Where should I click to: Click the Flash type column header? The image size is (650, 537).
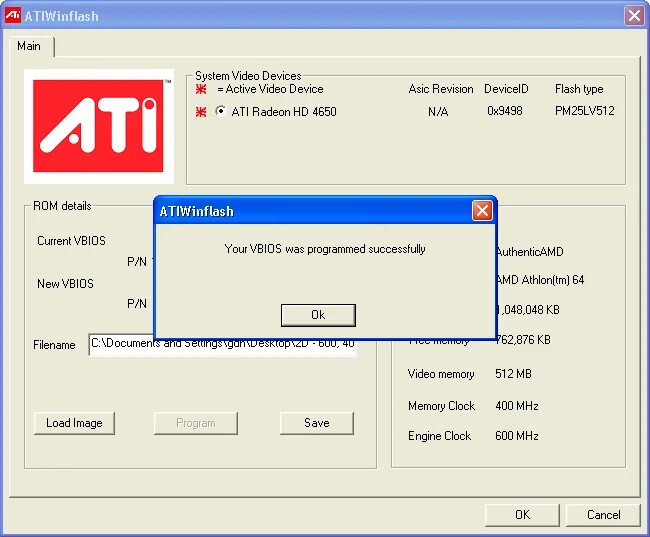[x=579, y=89]
